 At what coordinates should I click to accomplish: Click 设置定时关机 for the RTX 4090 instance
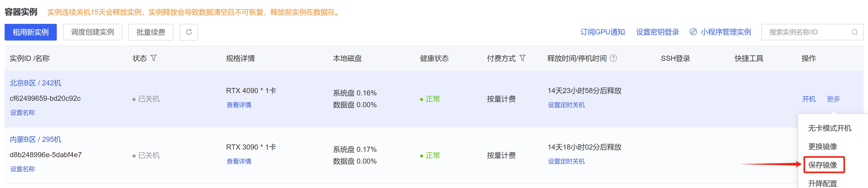click(x=566, y=105)
